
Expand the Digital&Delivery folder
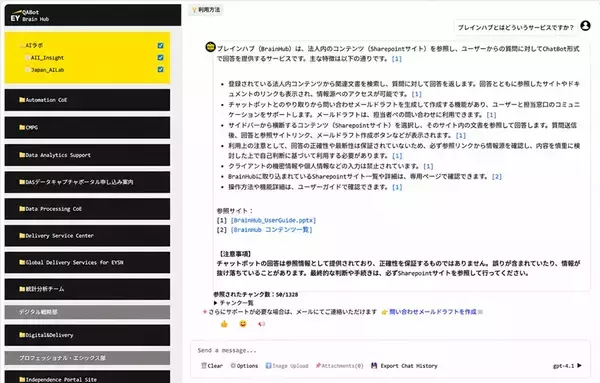(x=87, y=335)
